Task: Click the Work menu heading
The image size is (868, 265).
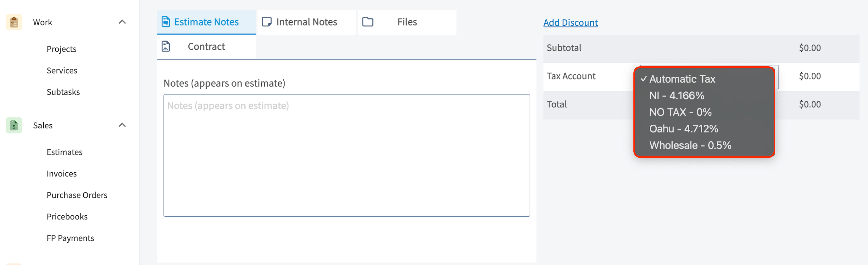Action: pyautogui.click(x=42, y=22)
